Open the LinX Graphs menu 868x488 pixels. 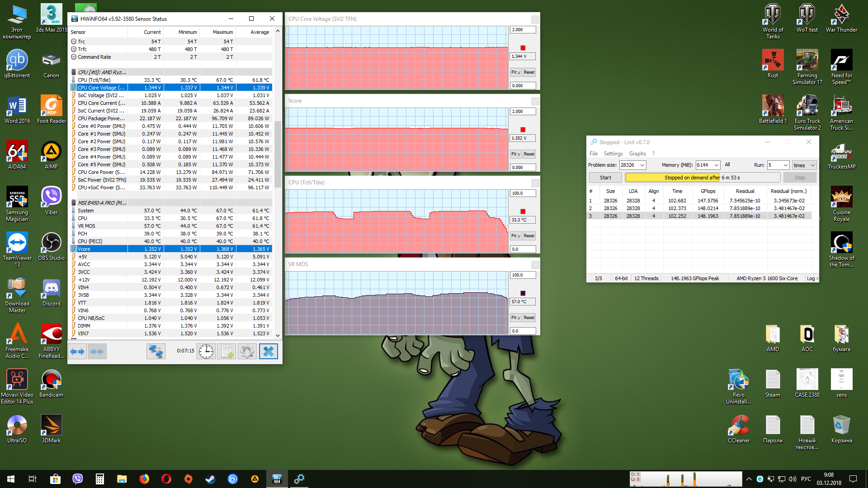(637, 154)
